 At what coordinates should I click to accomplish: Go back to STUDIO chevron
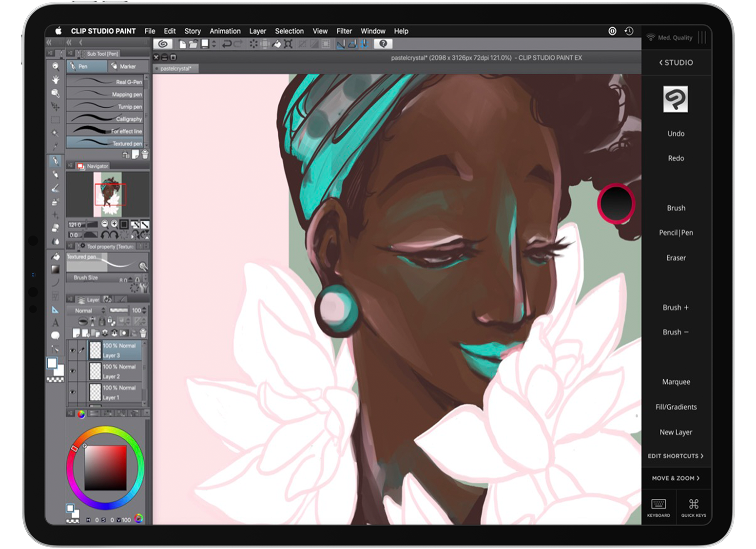(x=676, y=62)
